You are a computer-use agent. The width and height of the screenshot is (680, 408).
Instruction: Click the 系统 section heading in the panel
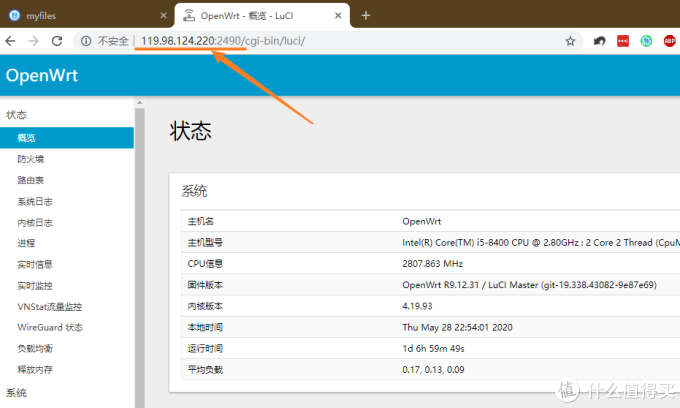tap(194, 191)
